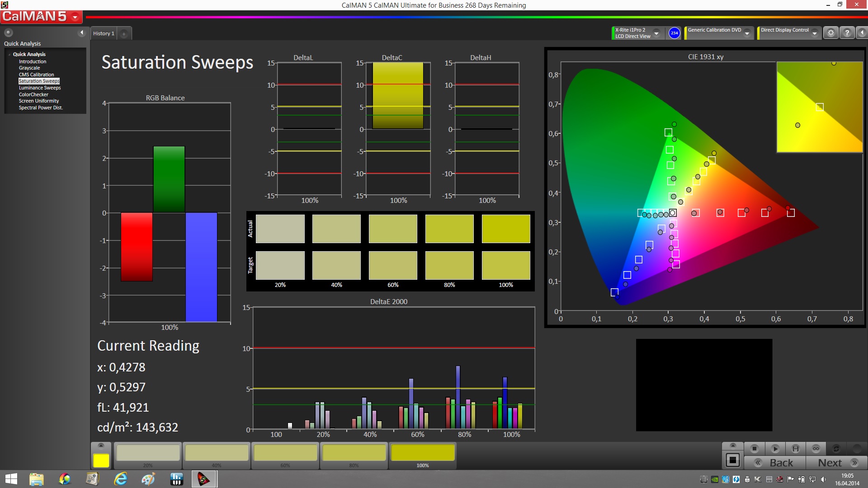This screenshot has height=488, width=868.
Task: Expand pattern window options up arrow
Action: coord(733,446)
